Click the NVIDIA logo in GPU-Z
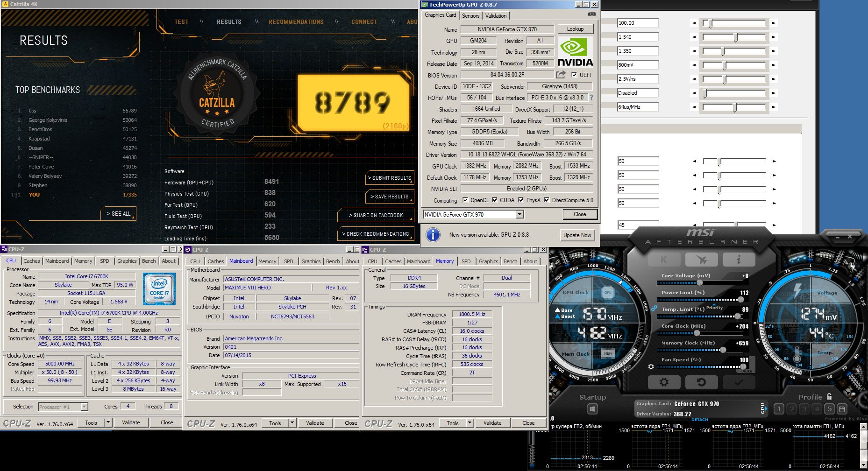The image size is (868, 471). 575,52
